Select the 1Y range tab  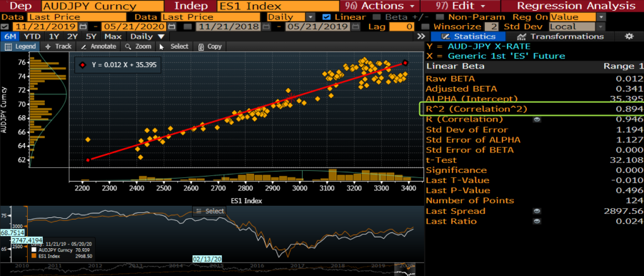point(55,36)
